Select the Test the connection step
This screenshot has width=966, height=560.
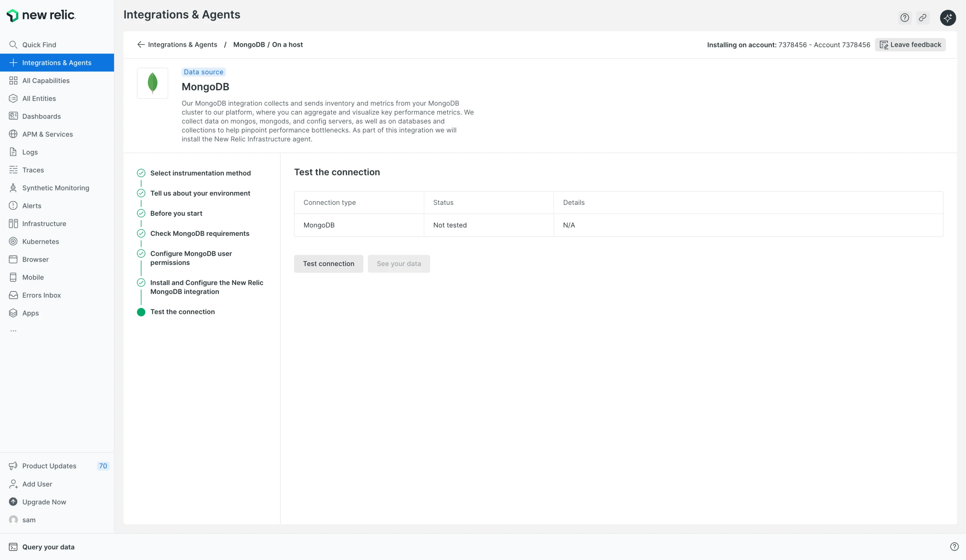[x=183, y=312]
